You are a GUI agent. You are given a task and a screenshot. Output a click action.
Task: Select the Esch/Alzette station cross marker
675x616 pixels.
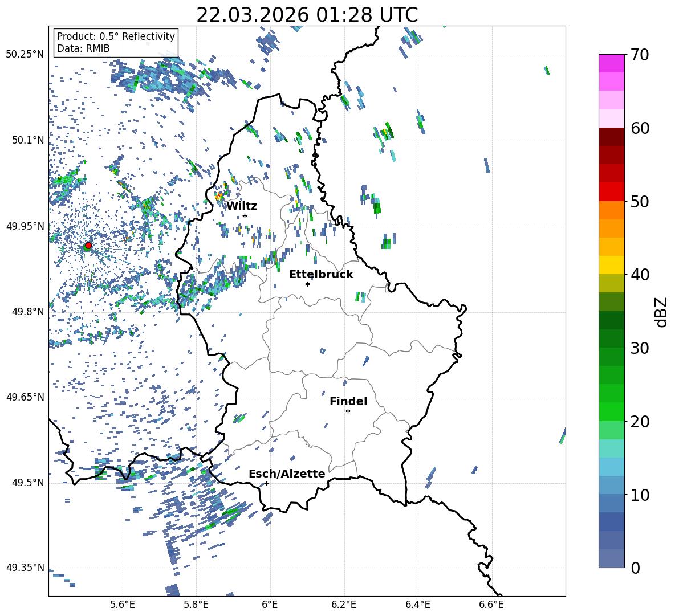[266, 483]
